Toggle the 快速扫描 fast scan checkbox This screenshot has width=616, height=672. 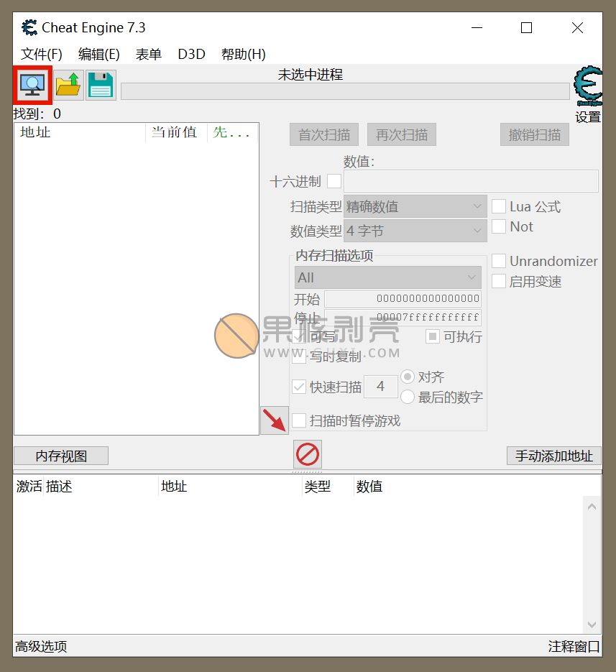(299, 387)
